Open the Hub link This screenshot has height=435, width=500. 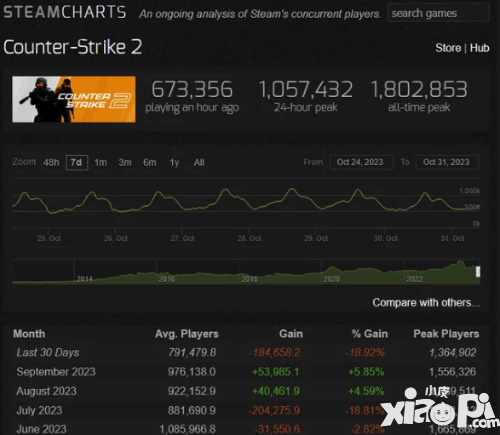[479, 48]
